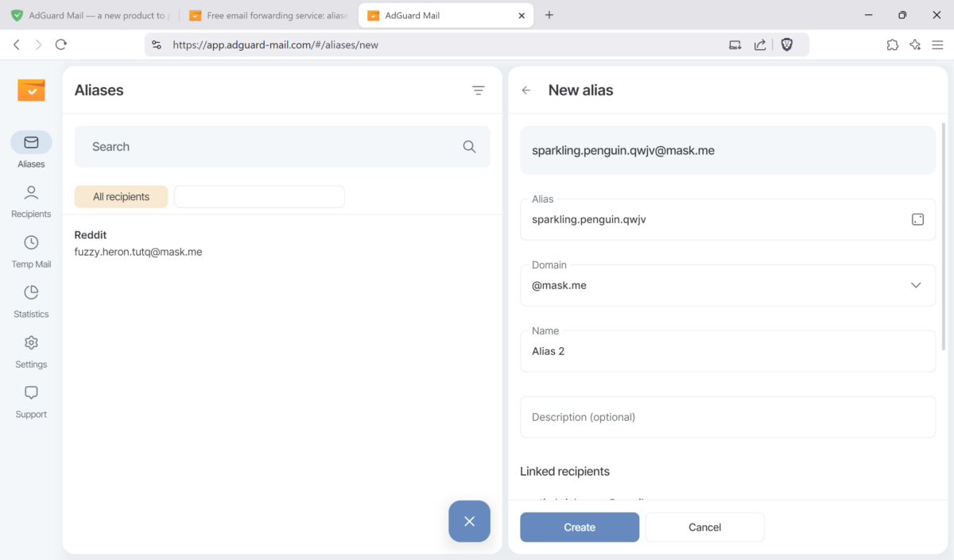Select the AdGuard Mail browser tab
This screenshot has height=560, width=954.
[x=429, y=14]
